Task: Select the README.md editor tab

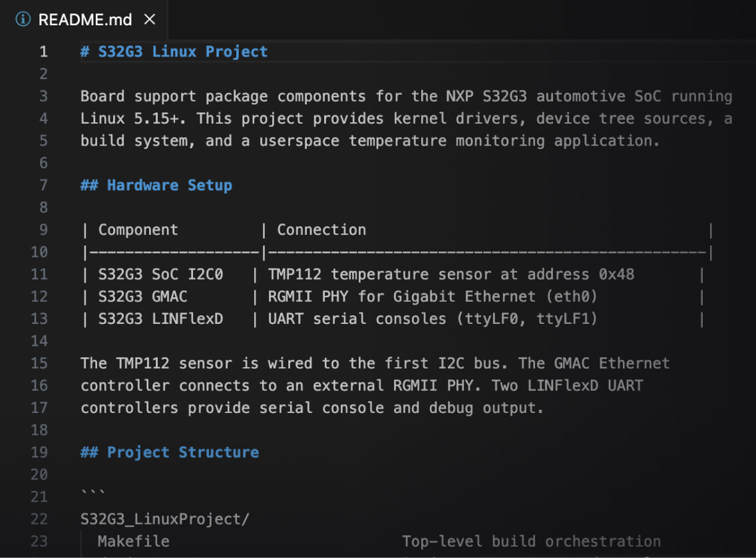Action: pyautogui.click(x=85, y=20)
